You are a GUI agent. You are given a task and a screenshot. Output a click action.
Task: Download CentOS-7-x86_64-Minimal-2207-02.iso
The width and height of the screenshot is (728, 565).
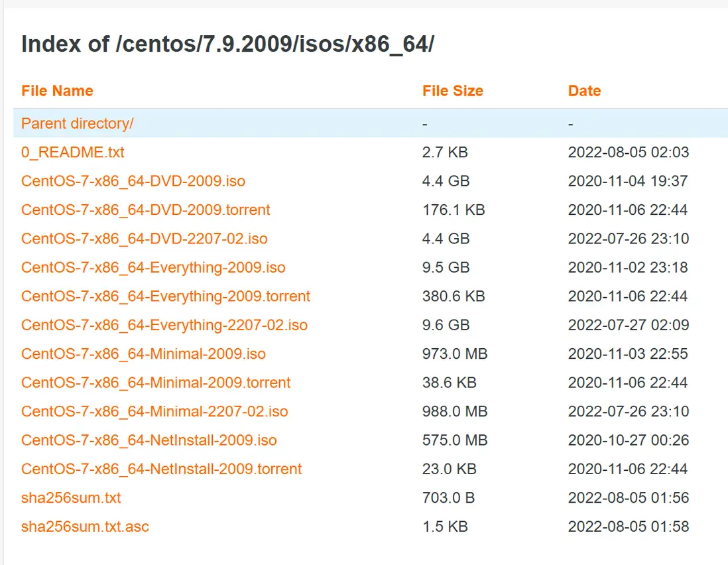(x=154, y=412)
